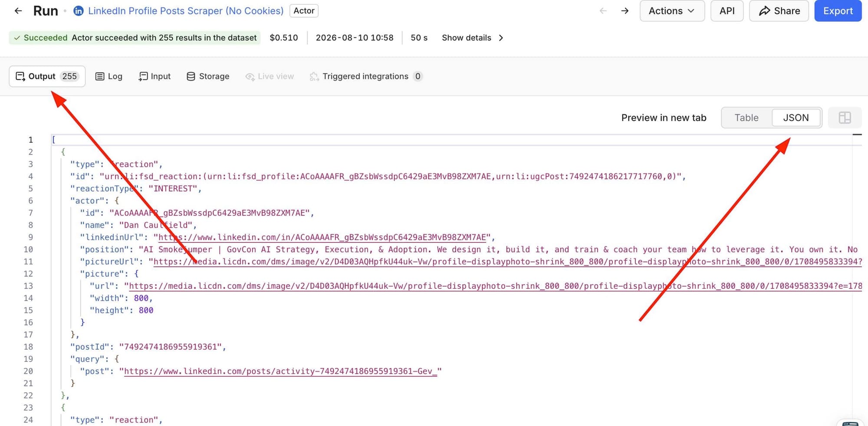Viewport: 868px width, 426px height.
Task: Open LinkedIn Profile Posts Scraper actor link
Action: point(186,11)
